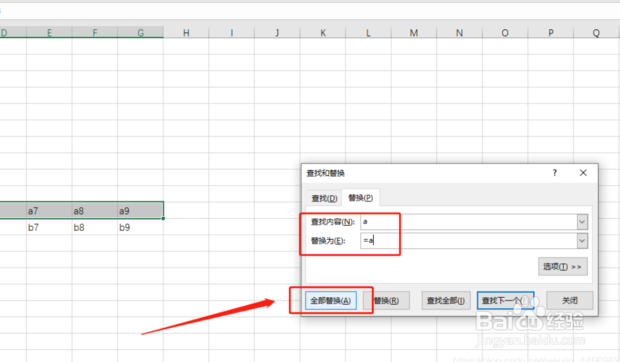Close the Find and Replace dialog with X

tap(583, 173)
